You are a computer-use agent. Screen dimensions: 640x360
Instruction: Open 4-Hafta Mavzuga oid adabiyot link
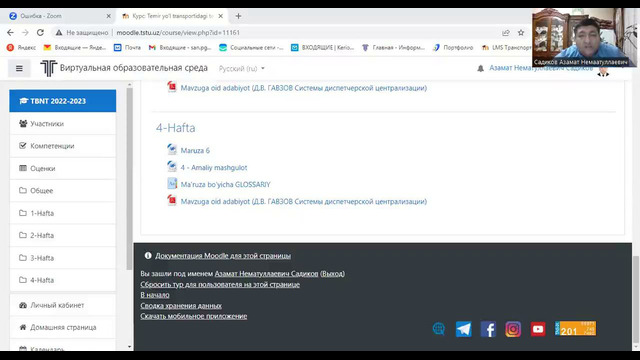pyautogui.click(x=304, y=201)
